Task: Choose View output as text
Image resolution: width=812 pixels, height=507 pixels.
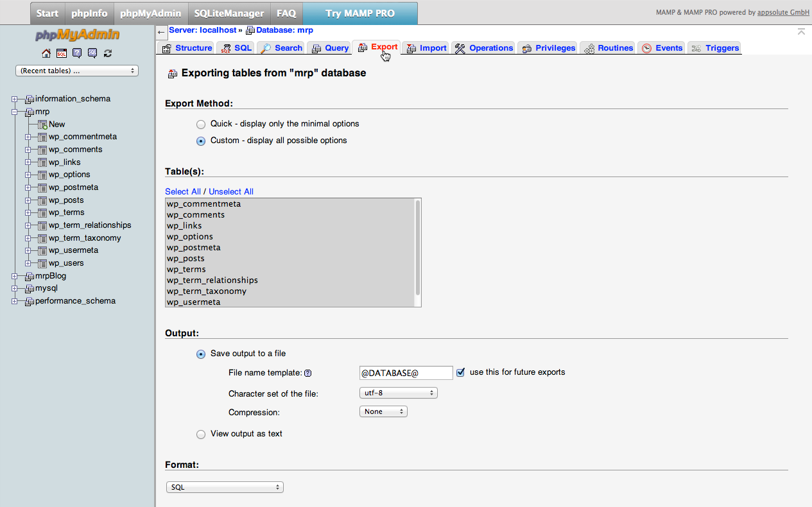Action: coord(201,434)
